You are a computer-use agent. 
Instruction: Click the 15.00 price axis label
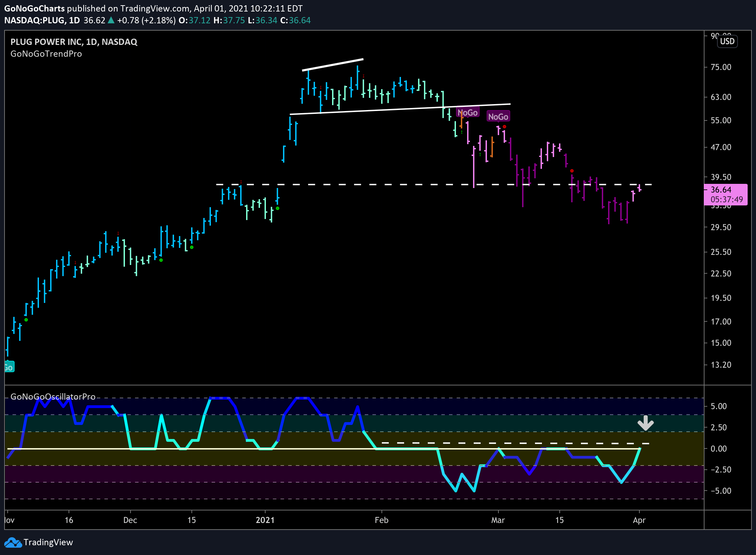pos(721,343)
